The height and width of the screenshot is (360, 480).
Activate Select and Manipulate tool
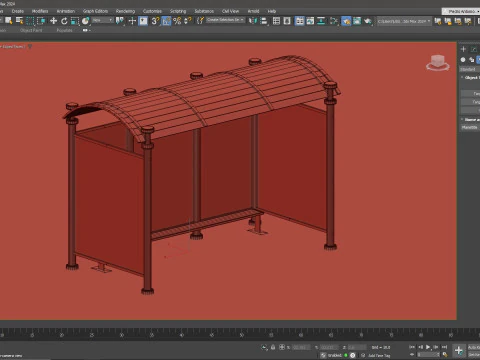point(132,21)
